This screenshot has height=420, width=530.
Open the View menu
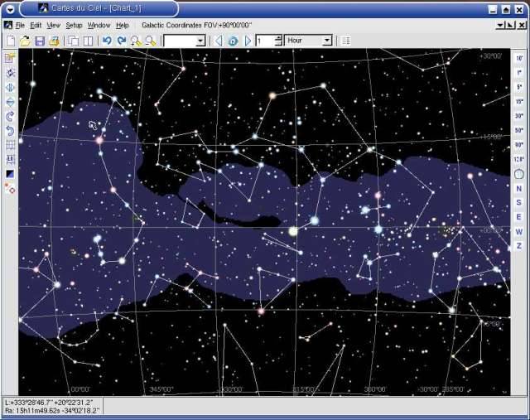53,26
